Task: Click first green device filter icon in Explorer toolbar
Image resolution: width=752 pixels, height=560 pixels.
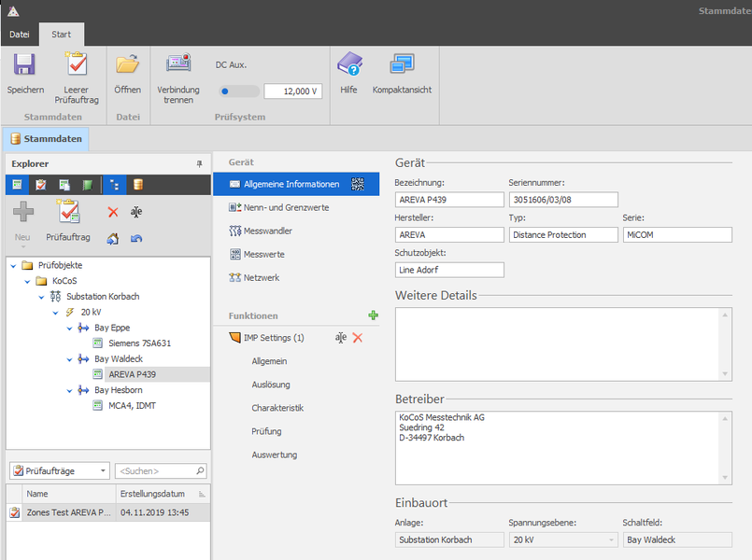Action: 17,185
